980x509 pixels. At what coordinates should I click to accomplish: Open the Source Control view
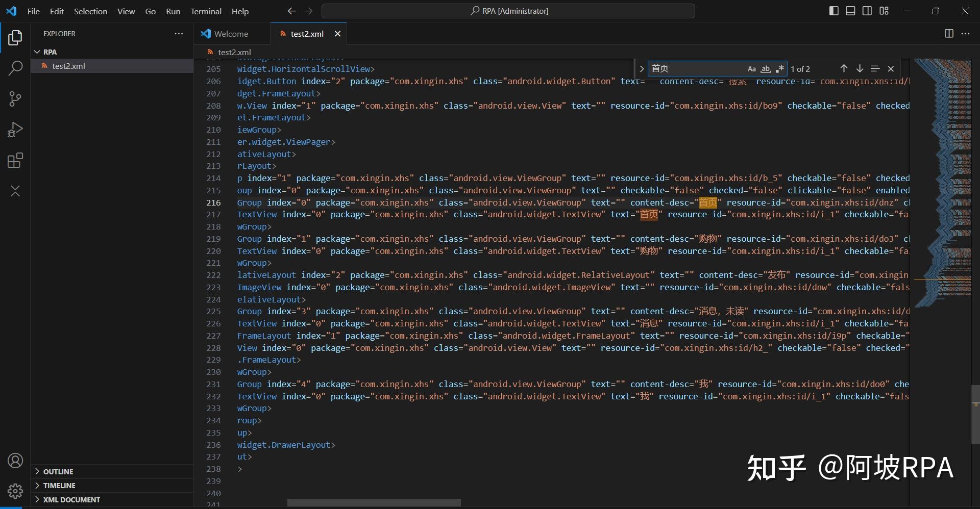tap(15, 99)
